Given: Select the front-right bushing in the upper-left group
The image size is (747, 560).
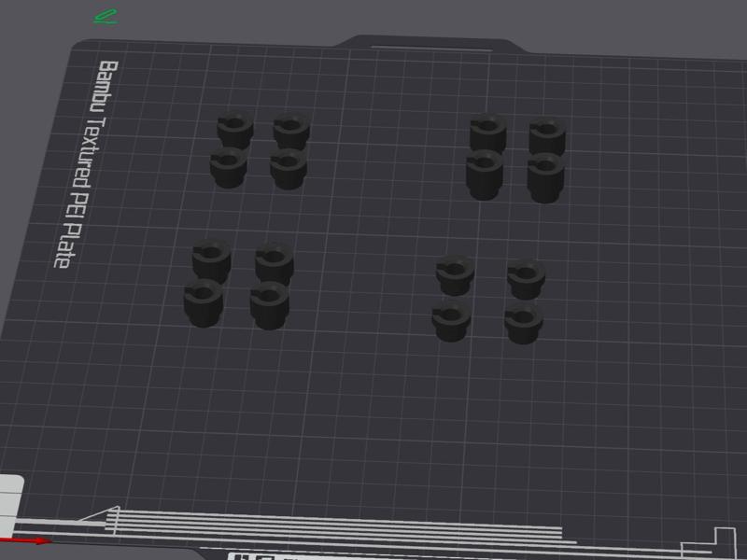Looking at the screenshot, I should point(289,169).
